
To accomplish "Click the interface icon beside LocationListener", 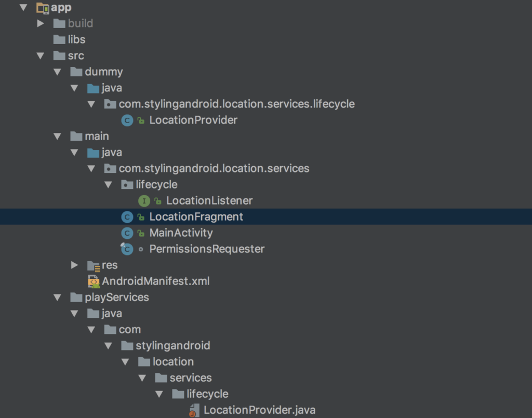I will point(144,200).
